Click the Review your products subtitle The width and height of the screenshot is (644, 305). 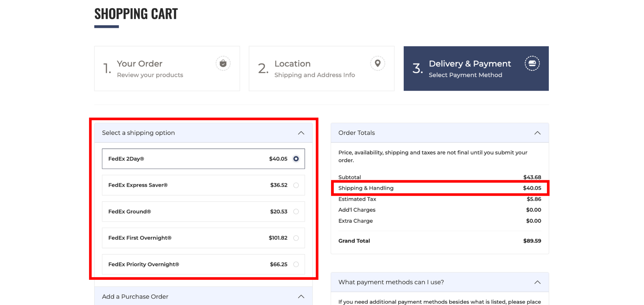click(x=150, y=75)
